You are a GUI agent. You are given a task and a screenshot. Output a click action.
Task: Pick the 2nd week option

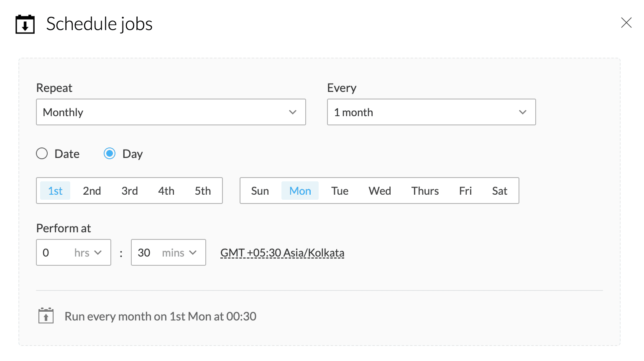point(92,191)
